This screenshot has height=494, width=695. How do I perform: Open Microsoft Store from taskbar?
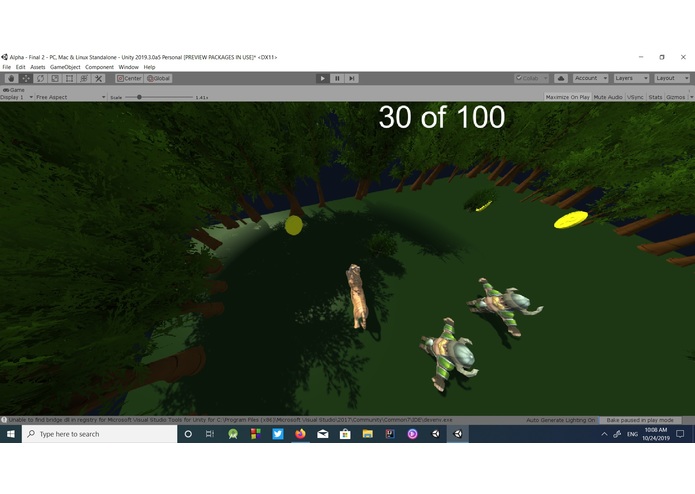[x=345, y=434]
